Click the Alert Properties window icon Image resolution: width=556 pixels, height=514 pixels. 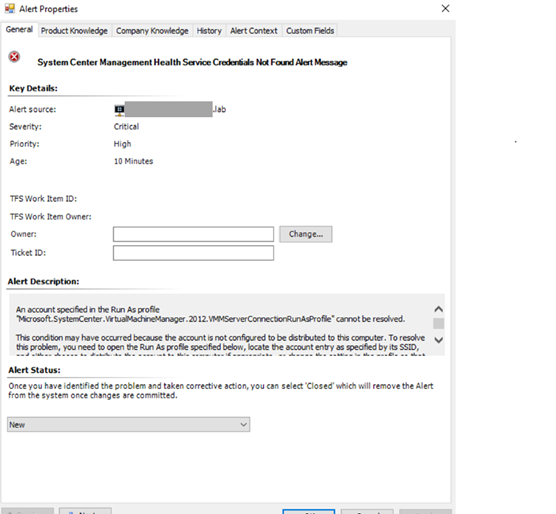pos(10,9)
